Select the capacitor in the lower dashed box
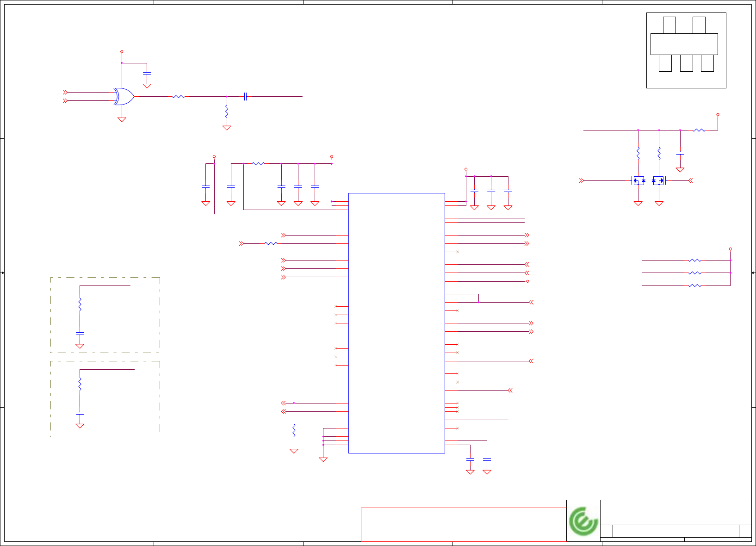Viewport: 756px width, 546px height. pyautogui.click(x=80, y=412)
